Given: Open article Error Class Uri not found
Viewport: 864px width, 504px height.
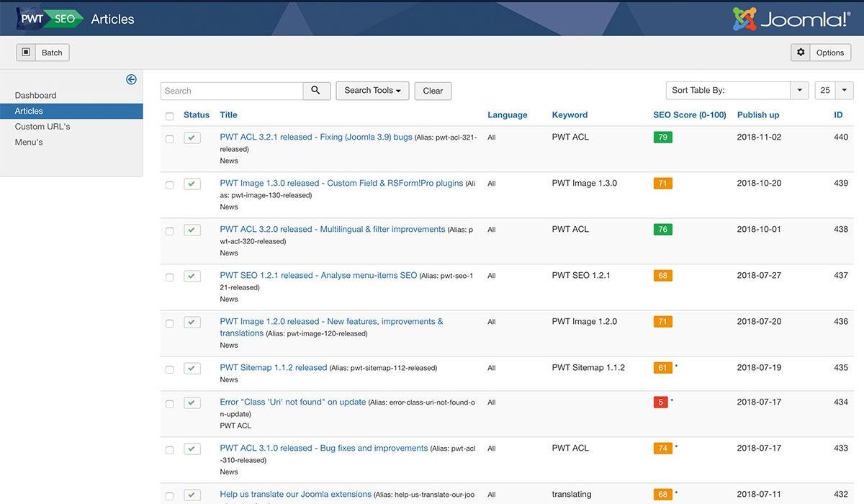Looking at the screenshot, I should (x=293, y=402).
